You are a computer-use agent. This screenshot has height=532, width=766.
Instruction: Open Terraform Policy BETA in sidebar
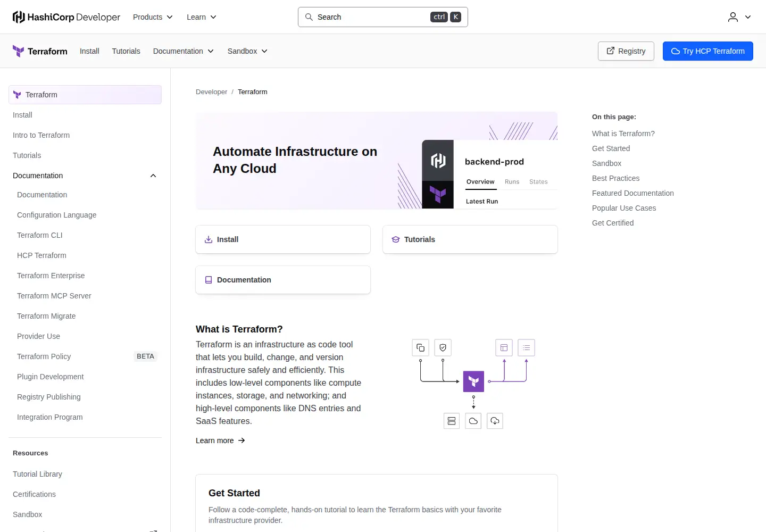pyautogui.click(x=85, y=356)
